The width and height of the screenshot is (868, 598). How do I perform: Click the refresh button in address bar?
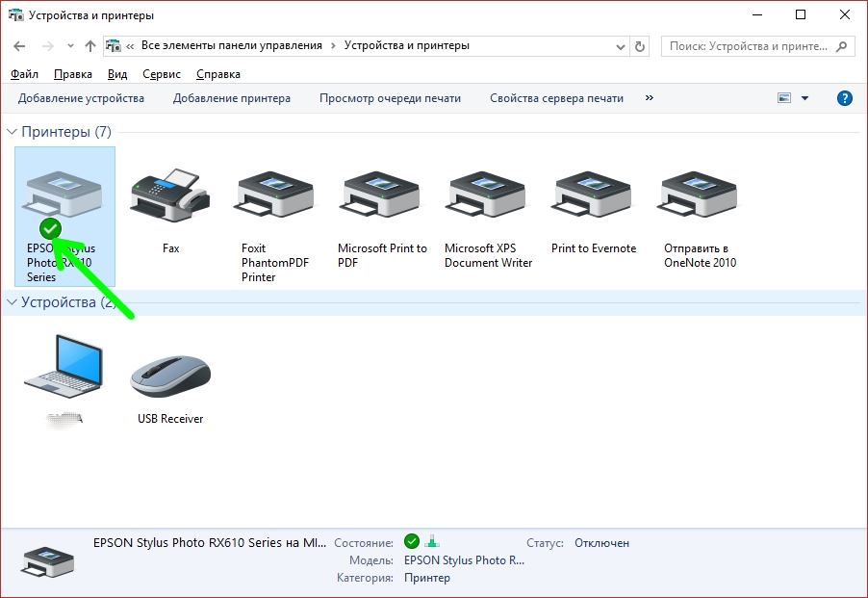640,46
